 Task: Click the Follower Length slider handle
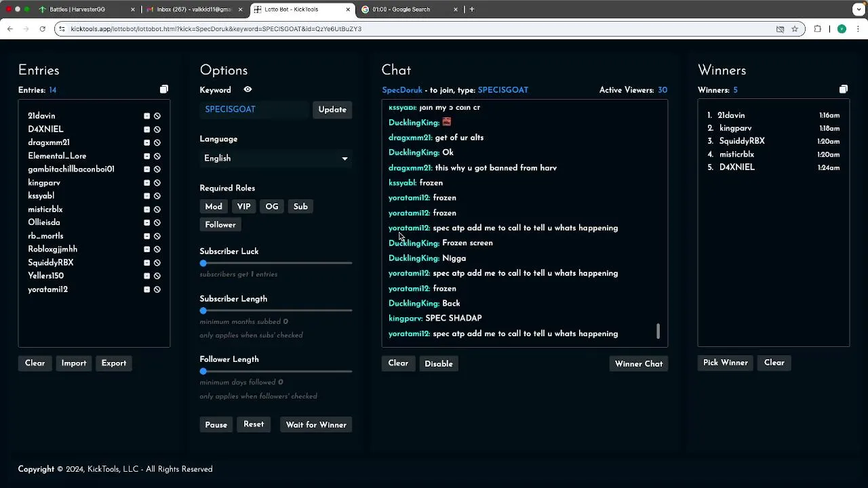pos(203,371)
